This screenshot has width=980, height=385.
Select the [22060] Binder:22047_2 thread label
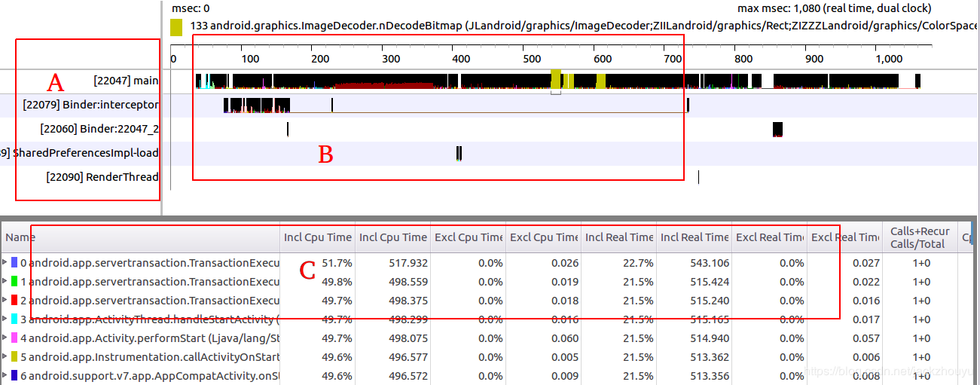pos(99,129)
